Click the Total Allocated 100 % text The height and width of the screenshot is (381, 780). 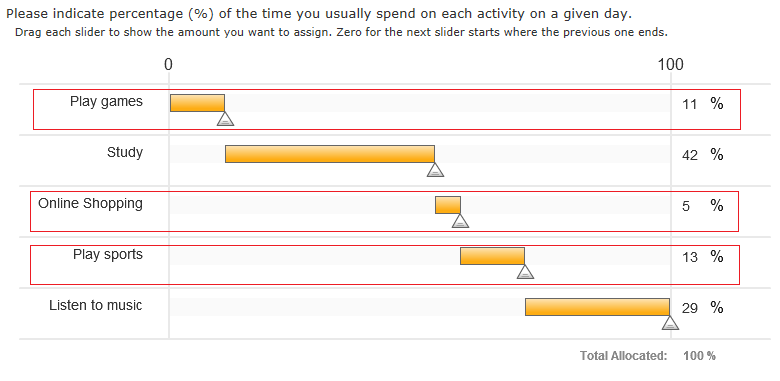pyautogui.click(x=648, y=356)
